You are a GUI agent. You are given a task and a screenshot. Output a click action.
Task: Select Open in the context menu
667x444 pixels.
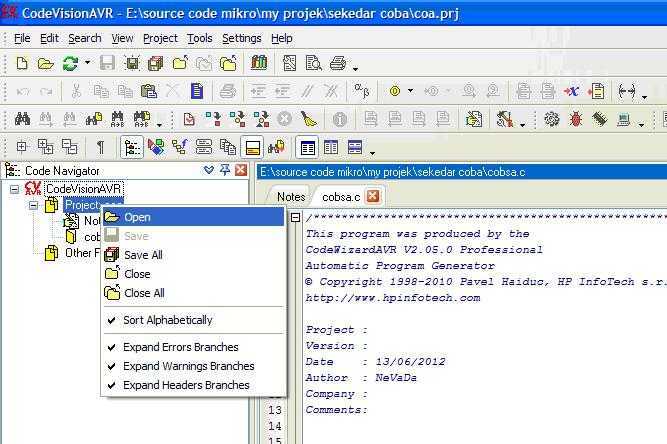point(194,217)
